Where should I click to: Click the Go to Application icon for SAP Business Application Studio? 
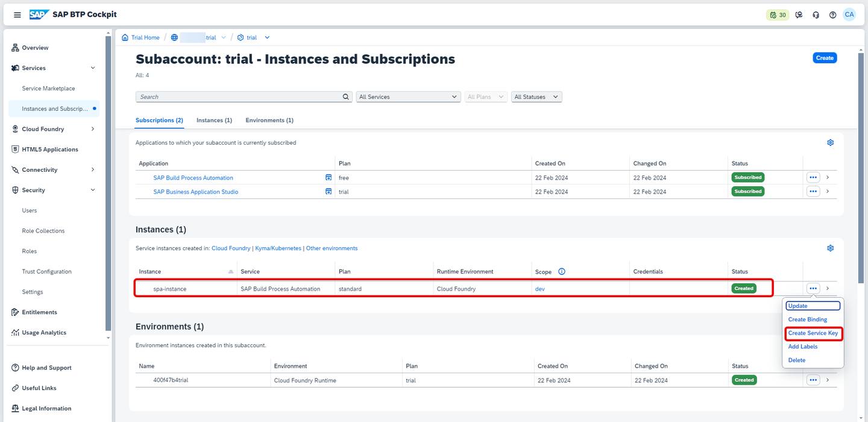coord(329,192)
